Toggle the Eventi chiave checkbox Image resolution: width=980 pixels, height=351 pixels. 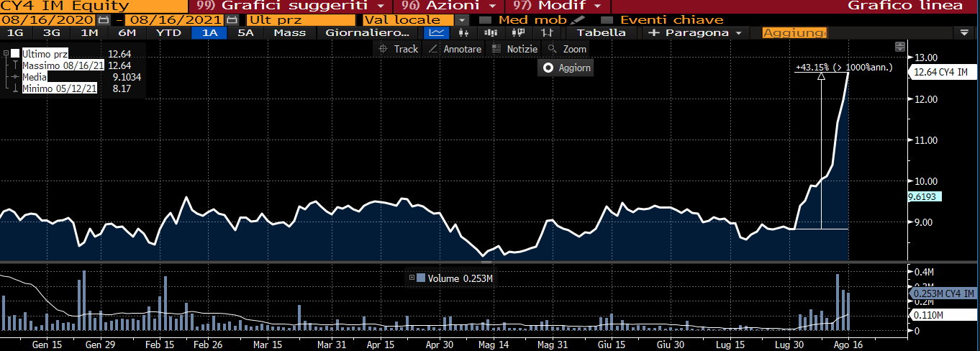tap(607, 19)
